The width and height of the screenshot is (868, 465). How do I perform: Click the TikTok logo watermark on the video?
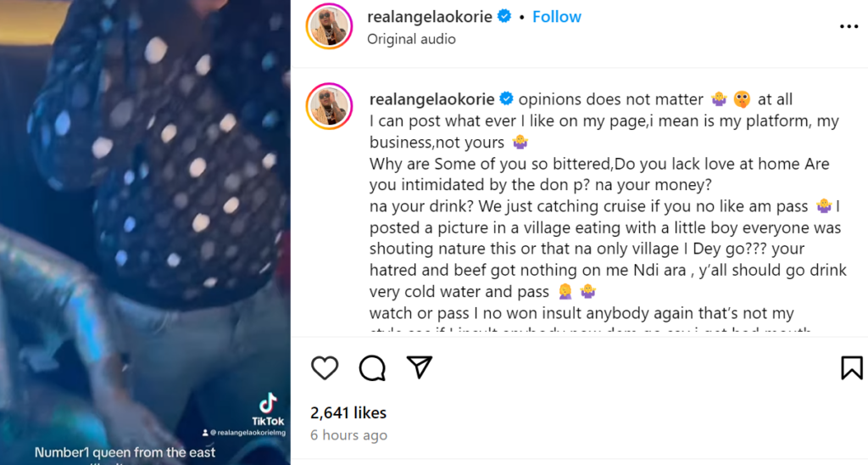point(268,406)
